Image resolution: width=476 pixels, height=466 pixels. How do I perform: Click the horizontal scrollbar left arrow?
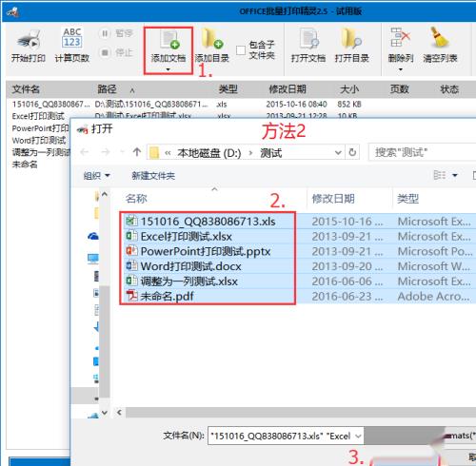[119, 413]
